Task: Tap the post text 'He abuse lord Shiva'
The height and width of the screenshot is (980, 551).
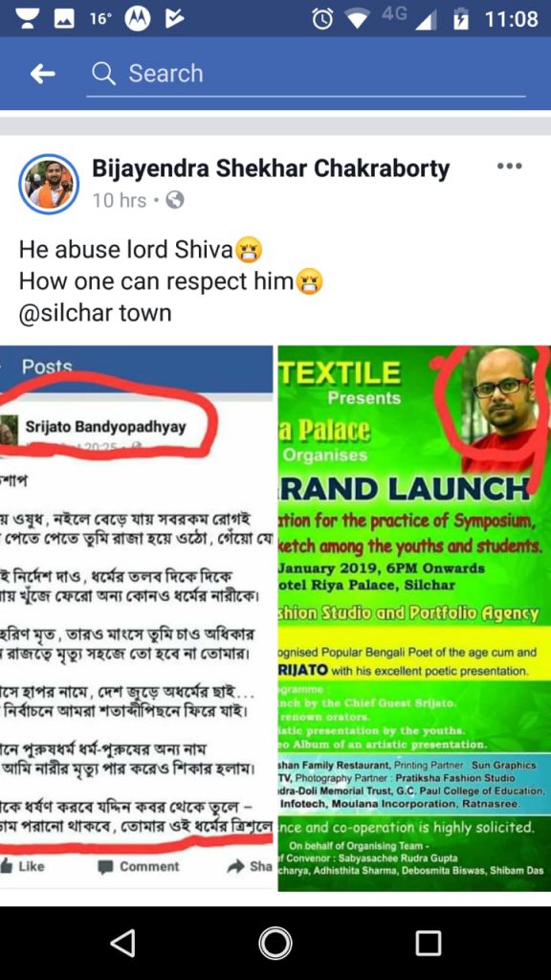Action: coord(127,250)
